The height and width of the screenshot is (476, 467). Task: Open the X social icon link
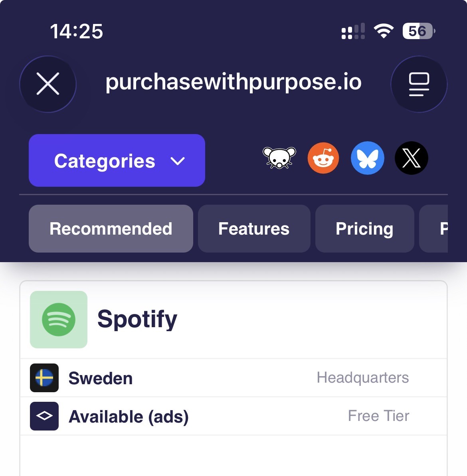click(x=412, y=158)
